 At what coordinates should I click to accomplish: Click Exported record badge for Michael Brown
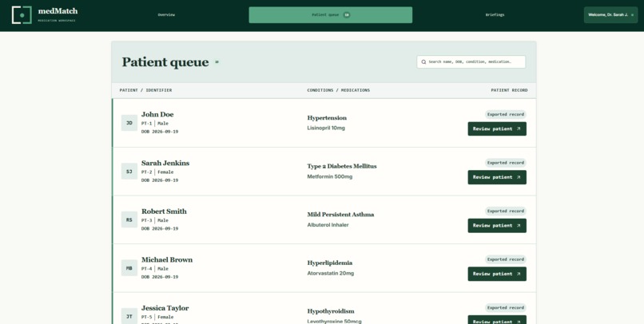tap(506, 259)
